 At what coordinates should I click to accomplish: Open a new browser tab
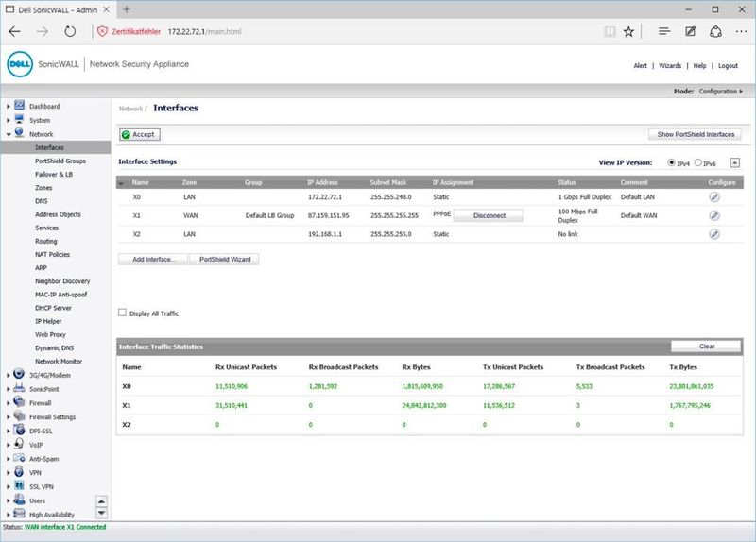pyautogui.click(x=127, y=9)
